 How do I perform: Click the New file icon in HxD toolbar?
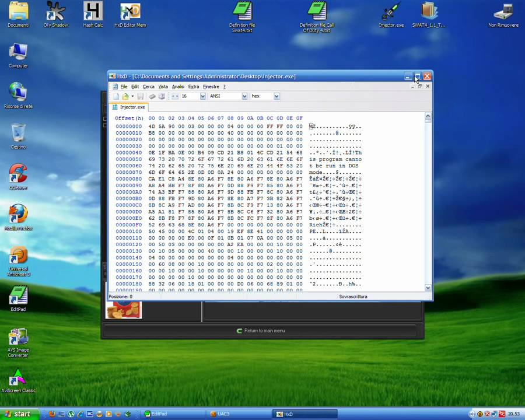(116, 96)
